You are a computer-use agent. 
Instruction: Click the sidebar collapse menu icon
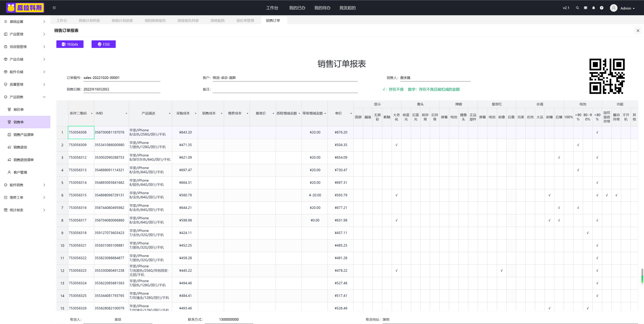(54, 8)
